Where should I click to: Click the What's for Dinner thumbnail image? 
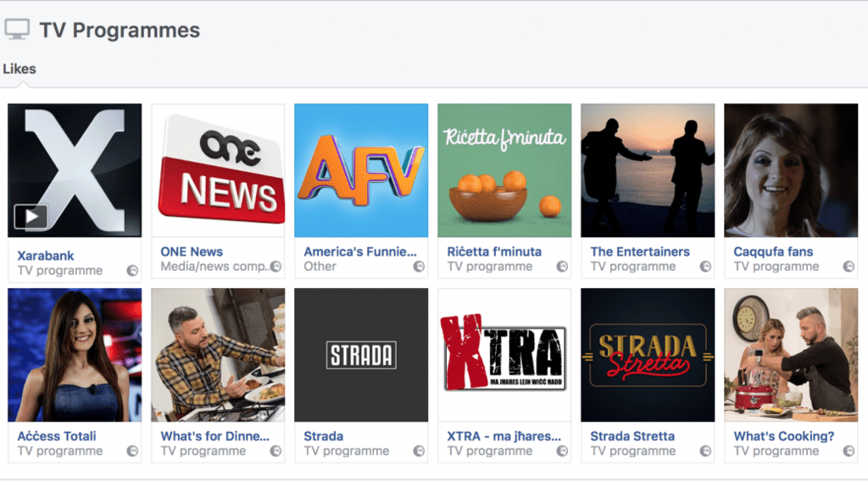pyautogui.click(x=218, y=355)
